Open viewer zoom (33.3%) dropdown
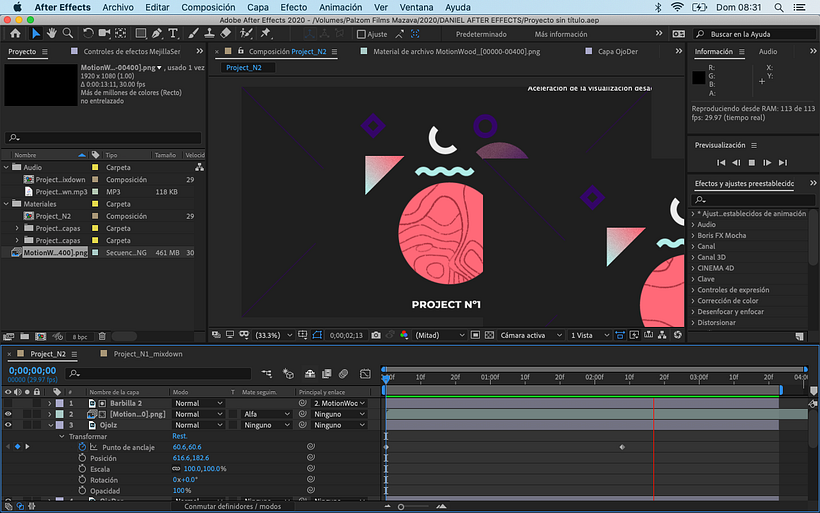 (x=273, y=335)
